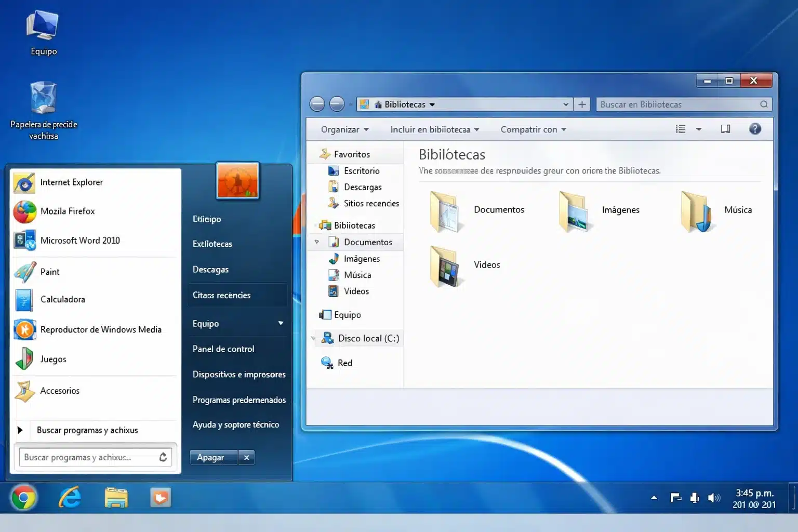Expand hidden icons in the system tray

(654, 497)
